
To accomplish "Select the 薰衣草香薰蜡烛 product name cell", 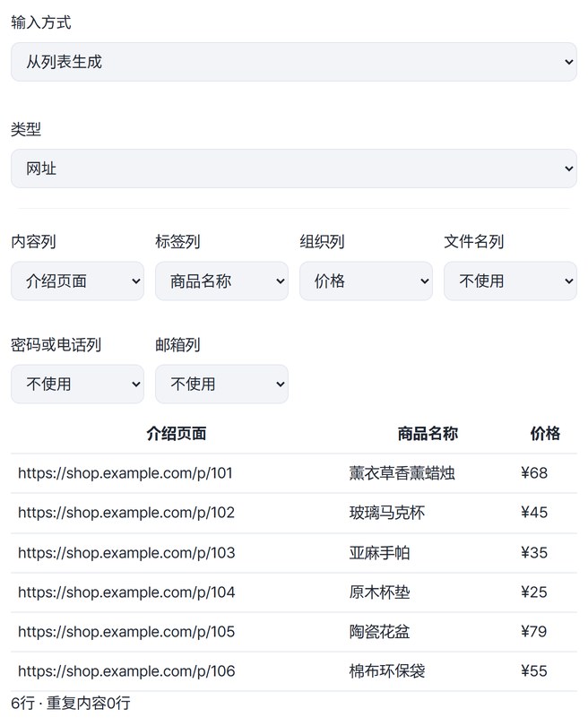I will coord(402,473).
